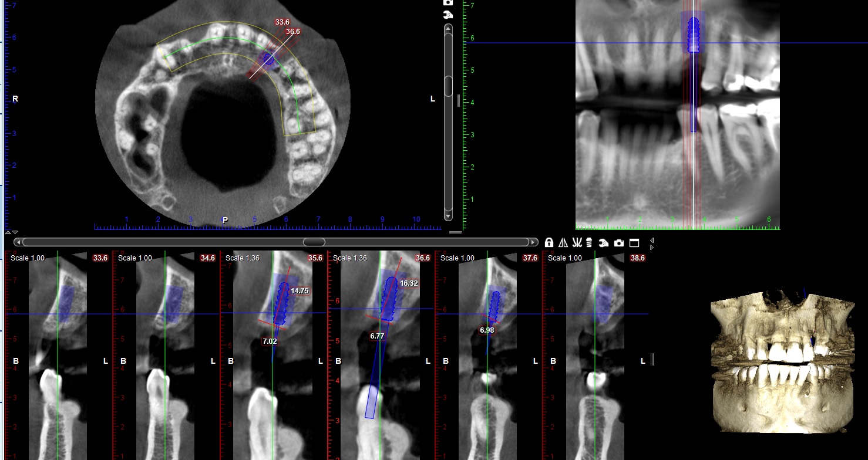Click the lock icon in cross-section toolbar
This screenshot has height=460, width=868.
point(549,242)
